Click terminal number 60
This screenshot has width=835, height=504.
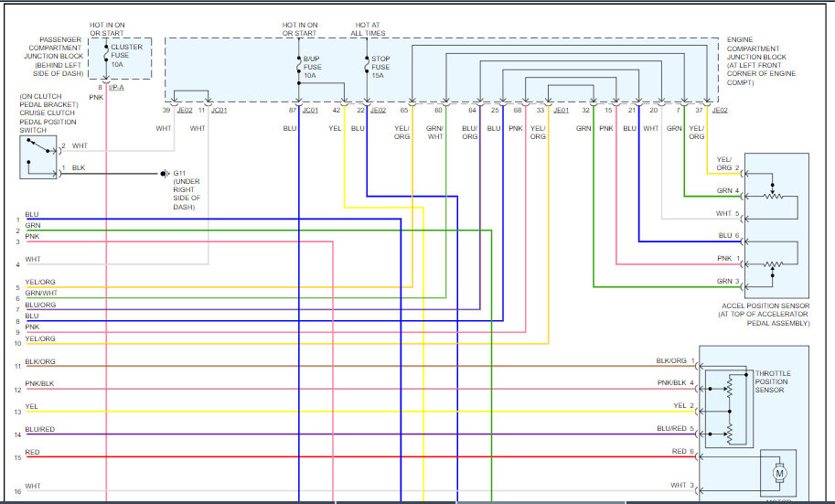tap(438, 111)
